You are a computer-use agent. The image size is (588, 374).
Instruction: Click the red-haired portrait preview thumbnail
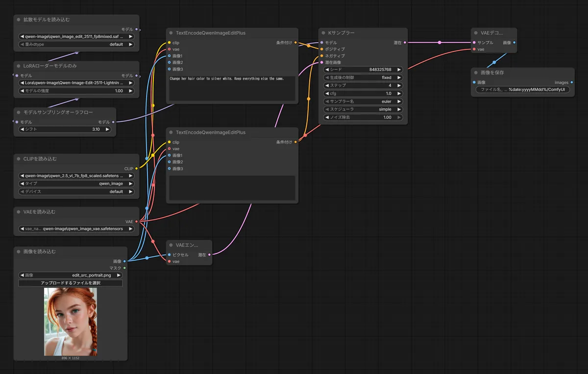coord(71,322)
